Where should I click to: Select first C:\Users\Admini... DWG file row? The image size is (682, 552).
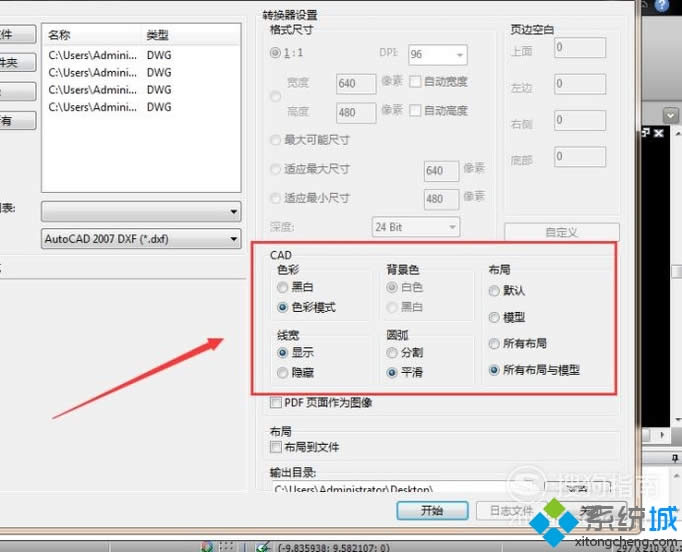[x=141, y=55]
